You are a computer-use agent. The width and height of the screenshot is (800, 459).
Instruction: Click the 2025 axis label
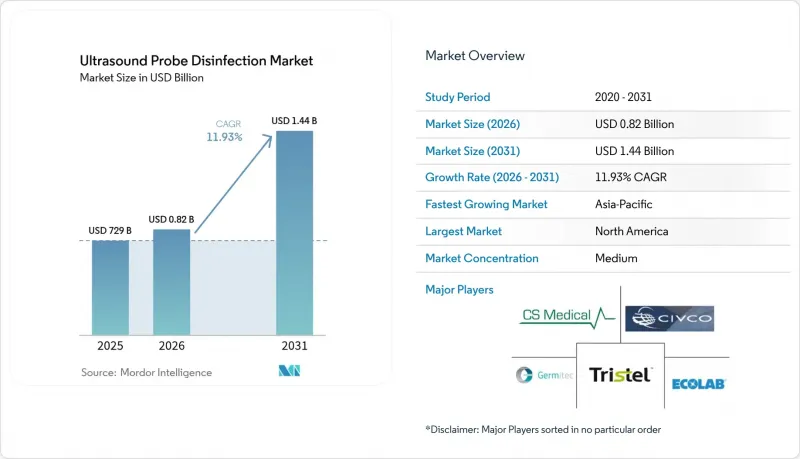[110, 346]
